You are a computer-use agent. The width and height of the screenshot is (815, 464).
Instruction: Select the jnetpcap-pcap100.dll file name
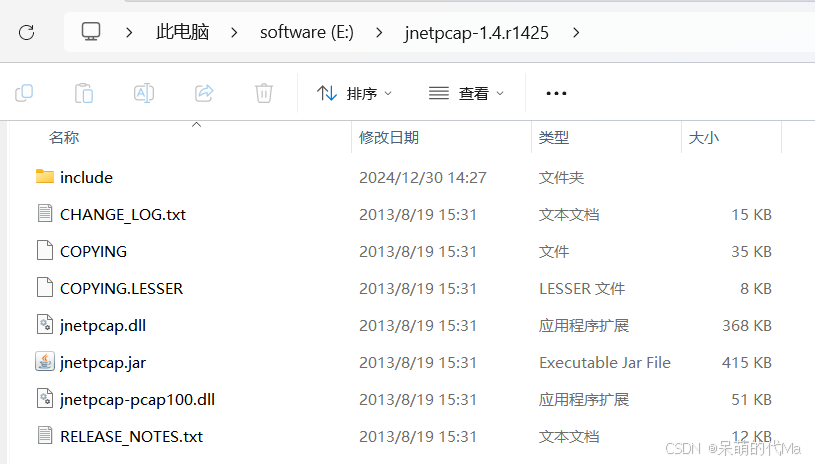click(137, 400)
